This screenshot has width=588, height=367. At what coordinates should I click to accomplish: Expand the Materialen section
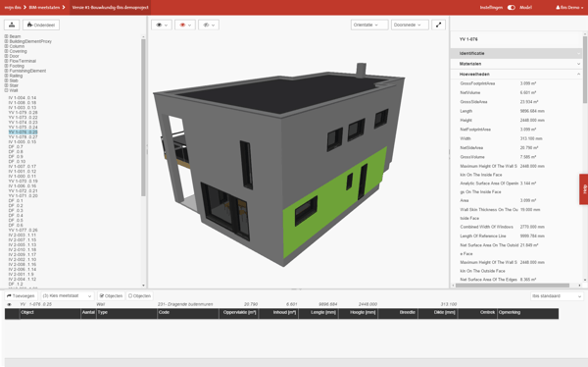coord(516,64)
